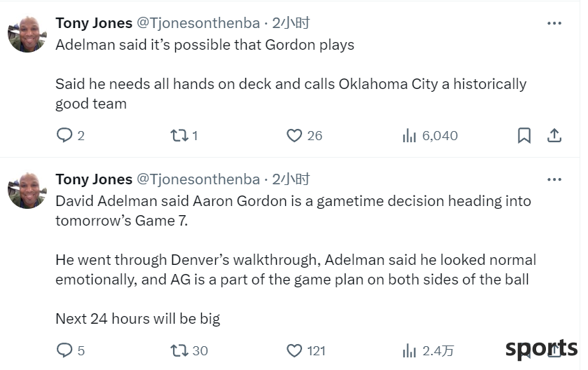Open the 2小时 timestamp of second tweet
This screenshot has width=588, height=370.
[291, 179]
